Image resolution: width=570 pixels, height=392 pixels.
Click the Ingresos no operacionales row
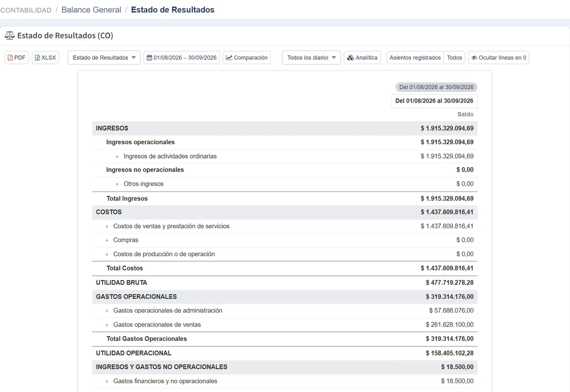pyautogui.click(x=285, y=169)
